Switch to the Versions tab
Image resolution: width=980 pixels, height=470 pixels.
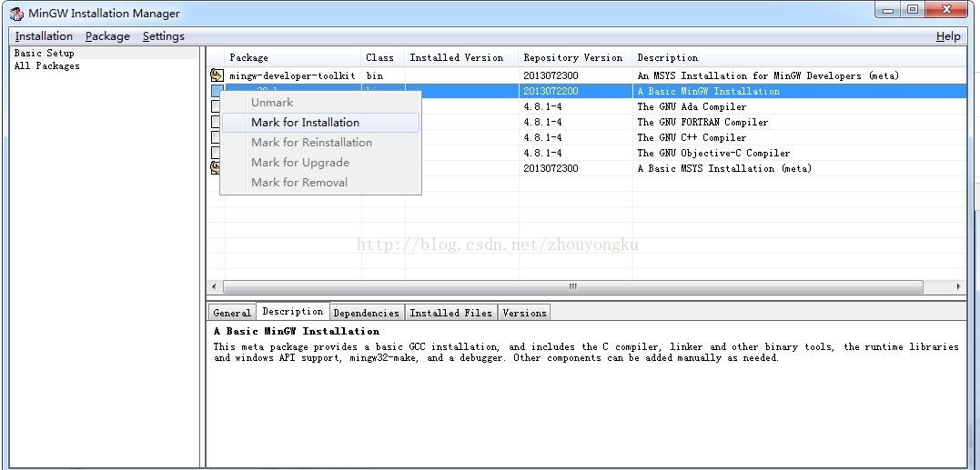click(x=524, y=313)
